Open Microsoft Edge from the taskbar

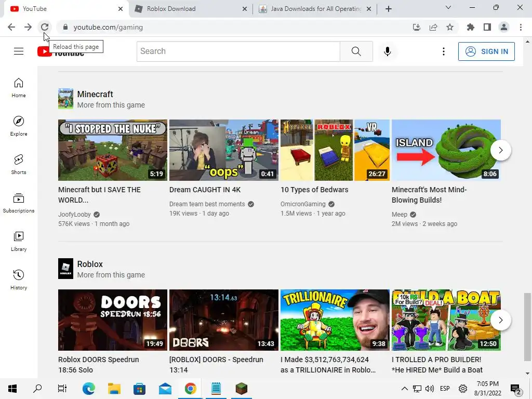pos(88,389)
